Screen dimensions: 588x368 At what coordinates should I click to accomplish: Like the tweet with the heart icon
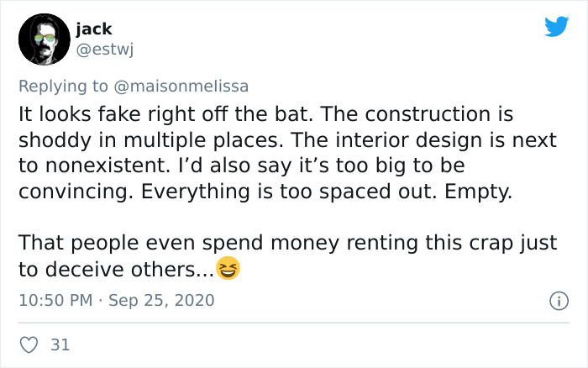(x=29, y=344)
